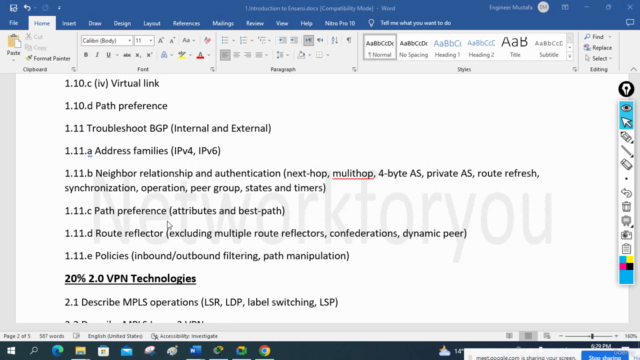Click Align Right icon
Screen dimensions: 640x360
(x=247, y=55)
